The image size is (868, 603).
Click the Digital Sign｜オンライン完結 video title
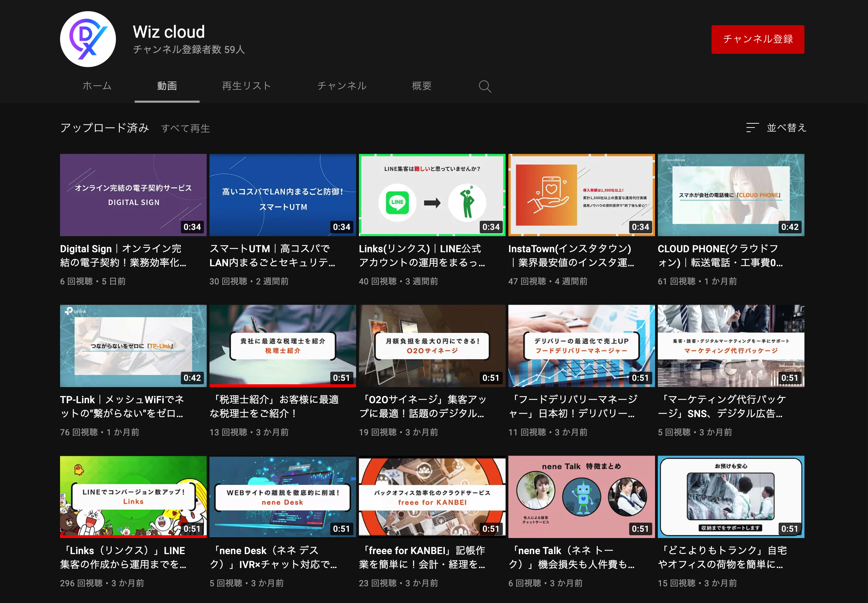click(x=123, y=255)
